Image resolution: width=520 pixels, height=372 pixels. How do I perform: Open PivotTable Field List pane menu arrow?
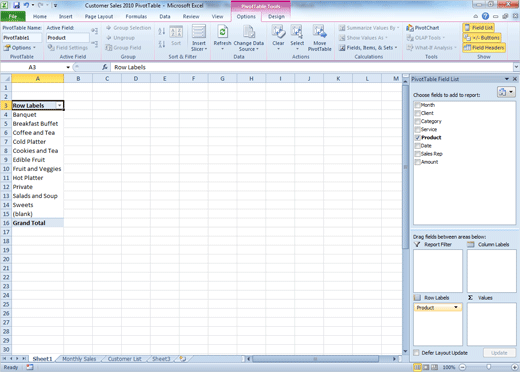pos(507,79)
